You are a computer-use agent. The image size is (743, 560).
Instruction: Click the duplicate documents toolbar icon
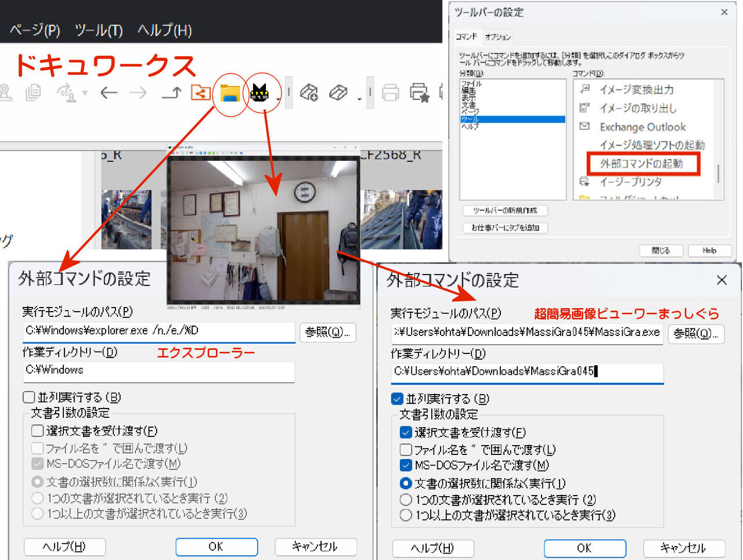[33, 93]
